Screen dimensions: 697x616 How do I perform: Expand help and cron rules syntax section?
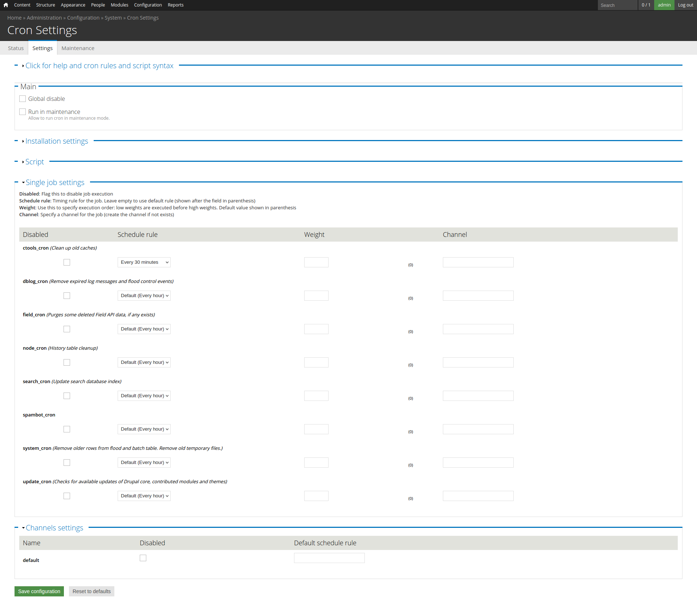[99, 66]
